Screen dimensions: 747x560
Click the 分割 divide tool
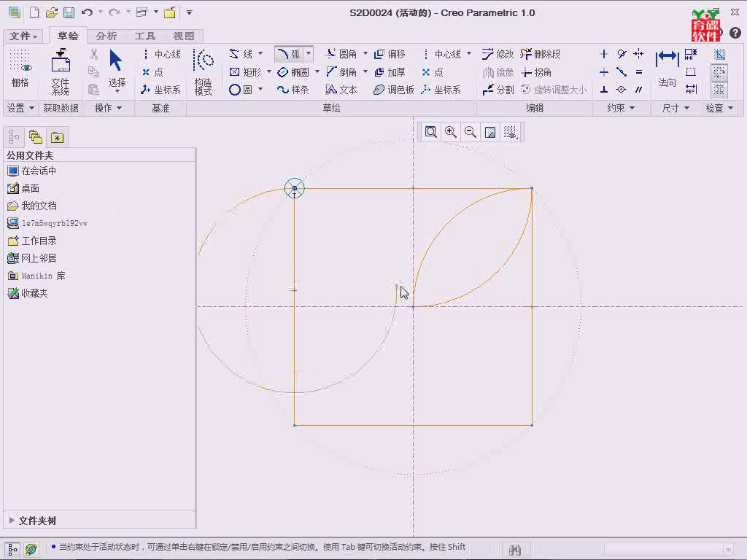498,90
